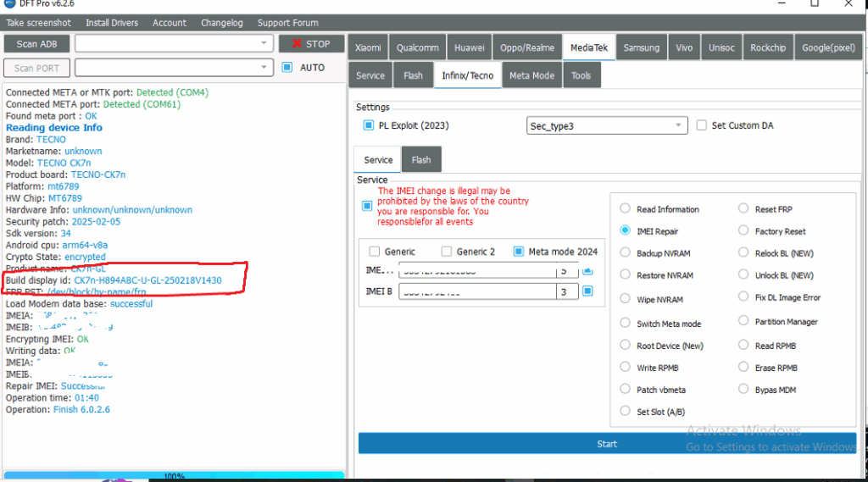Tick the IMEI legal warning agreement checkbox

[x=367, y=206]
